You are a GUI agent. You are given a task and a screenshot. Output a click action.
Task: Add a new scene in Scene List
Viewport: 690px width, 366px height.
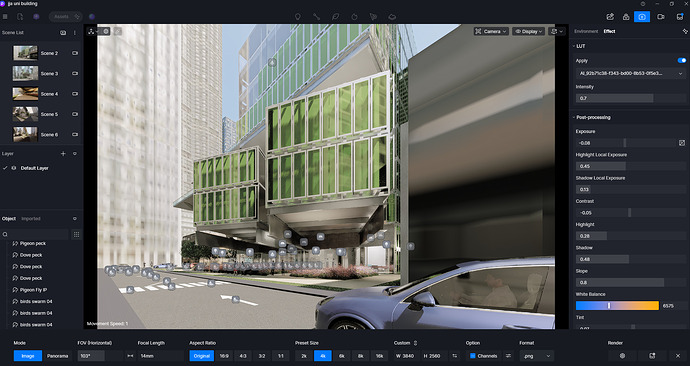[63, 33]
